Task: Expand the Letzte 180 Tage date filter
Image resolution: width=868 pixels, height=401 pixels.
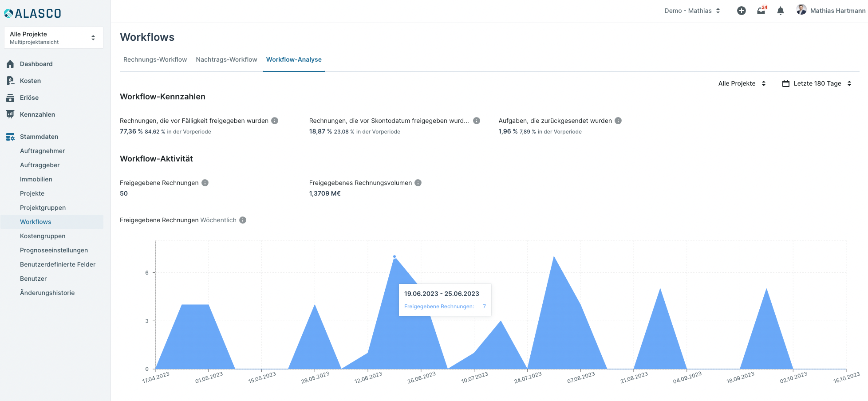Action: pos(817,83)
